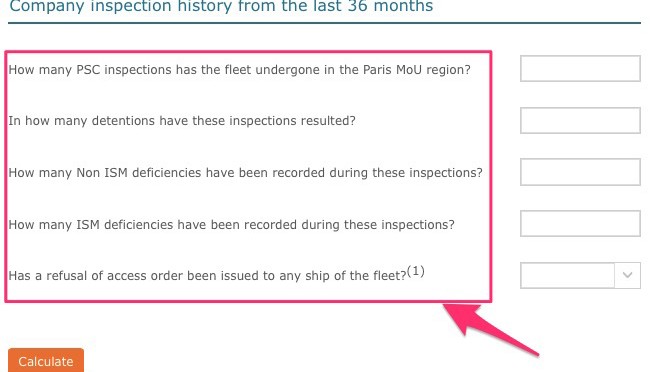
Task: Click the Non ISM deficiencies question label
Action: point(245,173)
